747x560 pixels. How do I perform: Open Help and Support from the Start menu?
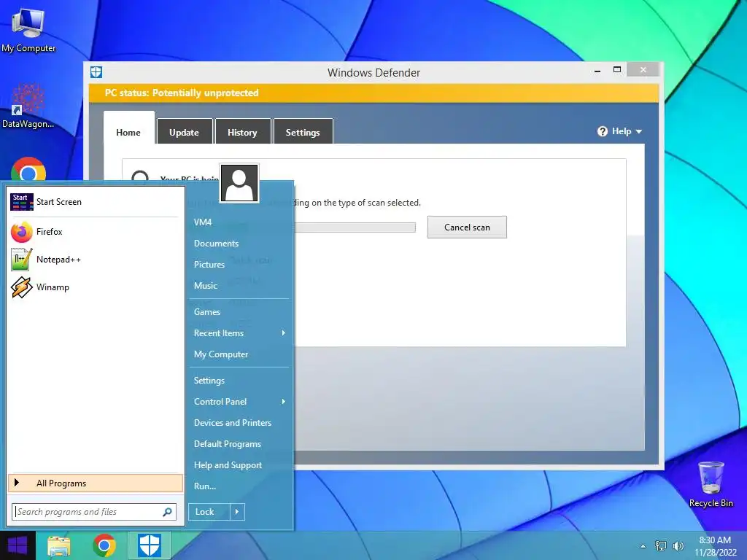(239, 465)
